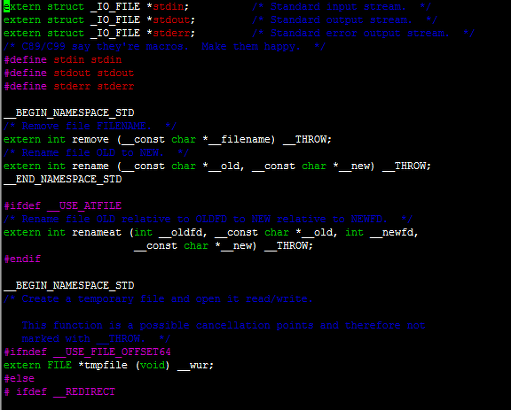Viewport: 511px width, 410px height.
Task: Click the '__END_NAMESPACE_STD' line
Action: pos(63,179)
